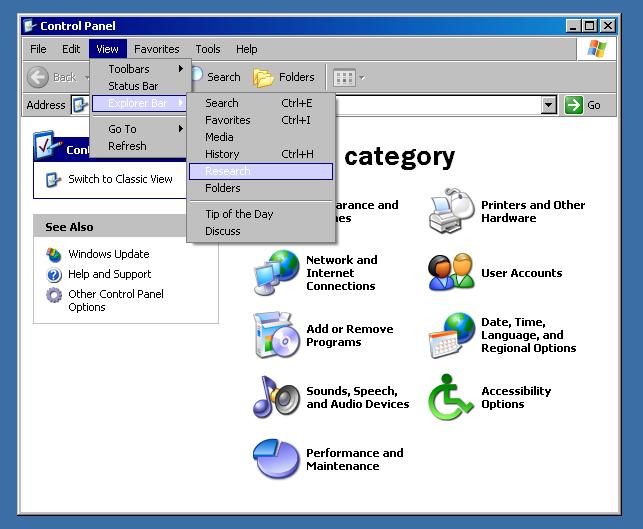Open the File menu

click(x=38, y=49)
